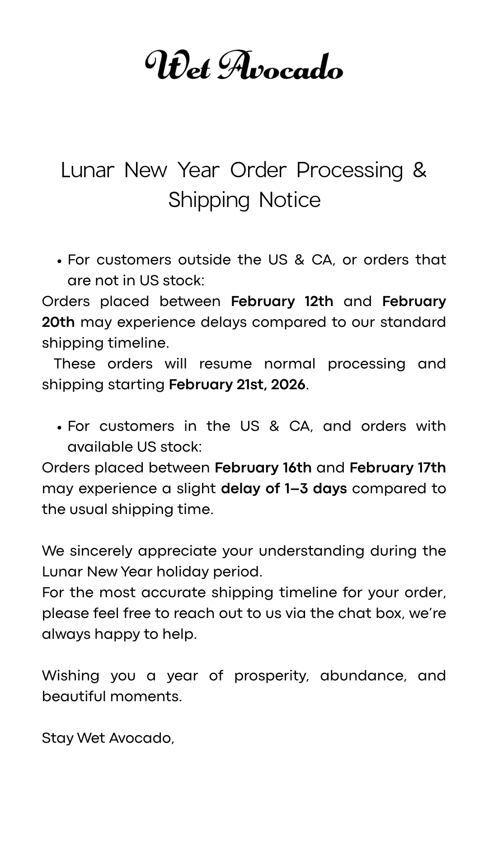Click the bold "February 16th" date
This screenshot has width=488, height=868.
pyautogui.click(x=263, y=467)
